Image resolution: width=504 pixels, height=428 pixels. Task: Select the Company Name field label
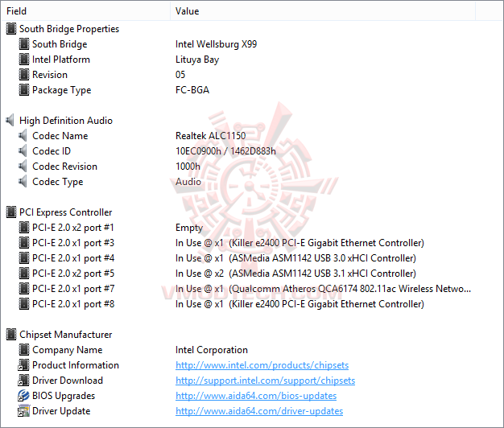tap(67, 350)
